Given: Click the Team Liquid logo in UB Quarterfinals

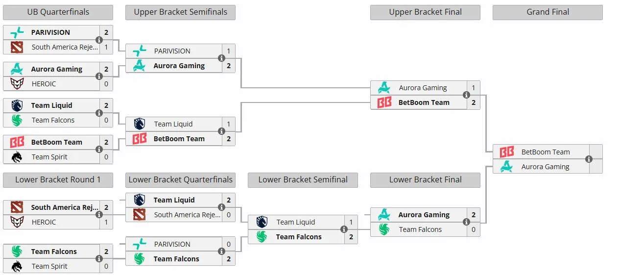Looking at the screenshot, I should 17,105.
